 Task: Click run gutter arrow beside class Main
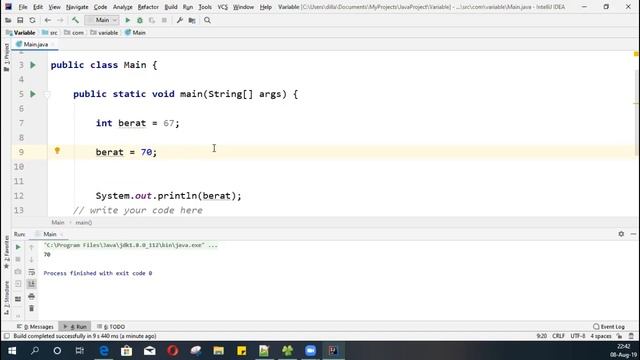click(x=33, y=65)
